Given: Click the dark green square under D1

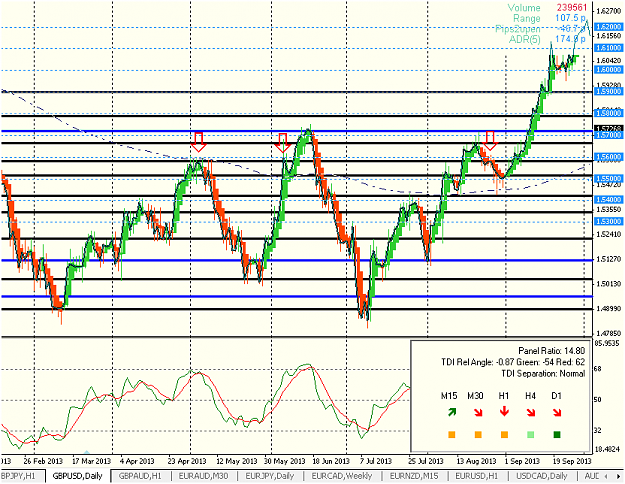Looking at the screenshot, I should point(557,435).
